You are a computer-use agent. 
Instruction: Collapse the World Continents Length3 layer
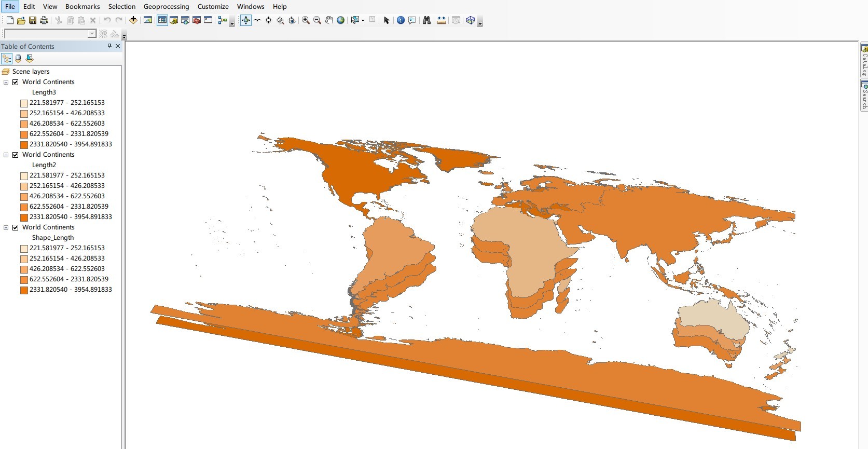click(6, 82)
